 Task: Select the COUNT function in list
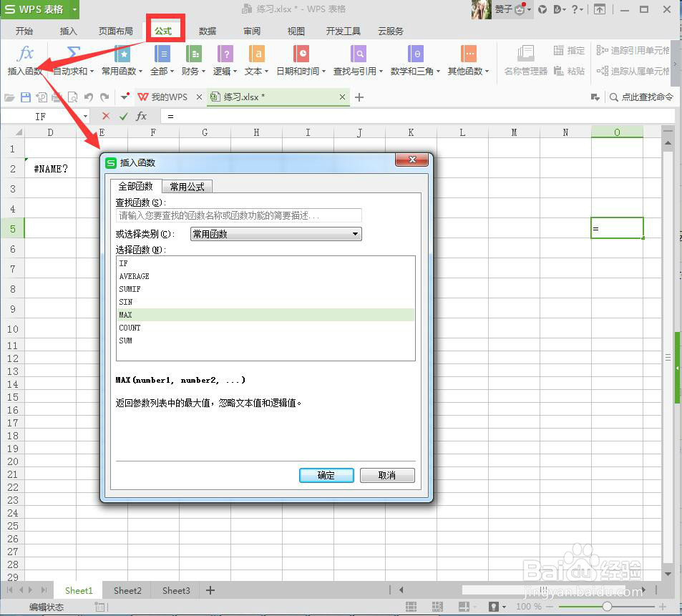pos(266,328)
